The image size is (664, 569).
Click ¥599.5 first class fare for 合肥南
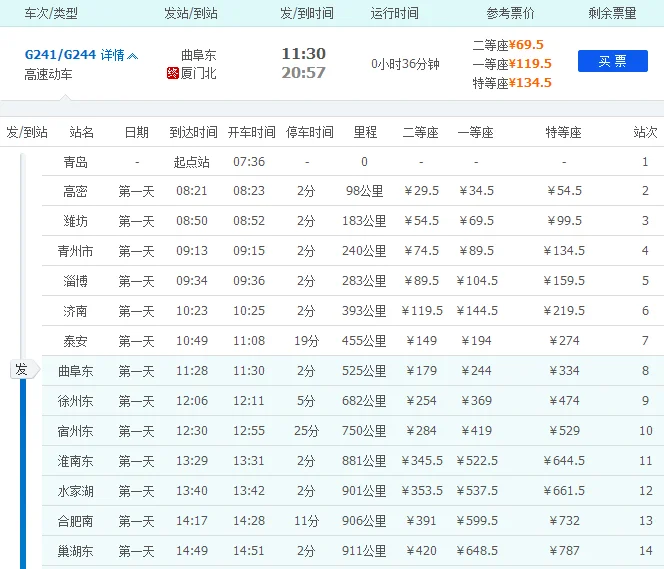(477, 521)
